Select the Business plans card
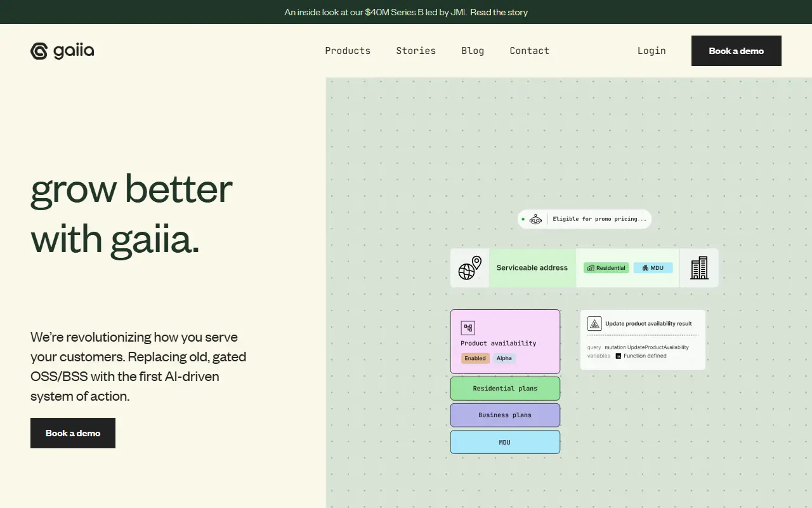The width and height of the screenshot is (812, 508). pos(505,415)
